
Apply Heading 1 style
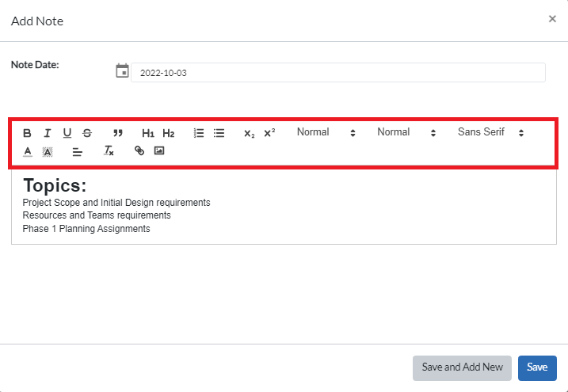pyautogui.click(x=148, y=133)
